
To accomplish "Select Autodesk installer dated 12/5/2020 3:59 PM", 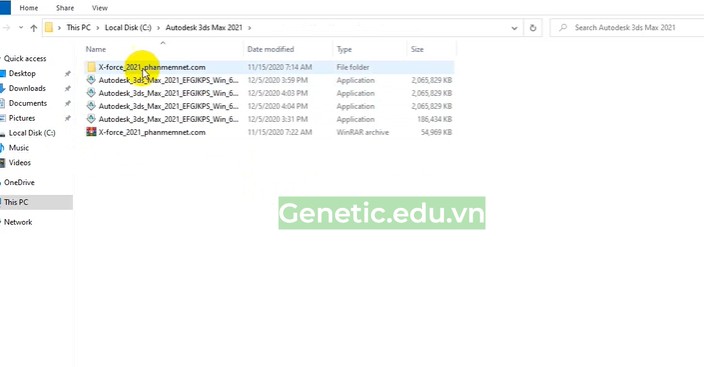I will point(269,80).
